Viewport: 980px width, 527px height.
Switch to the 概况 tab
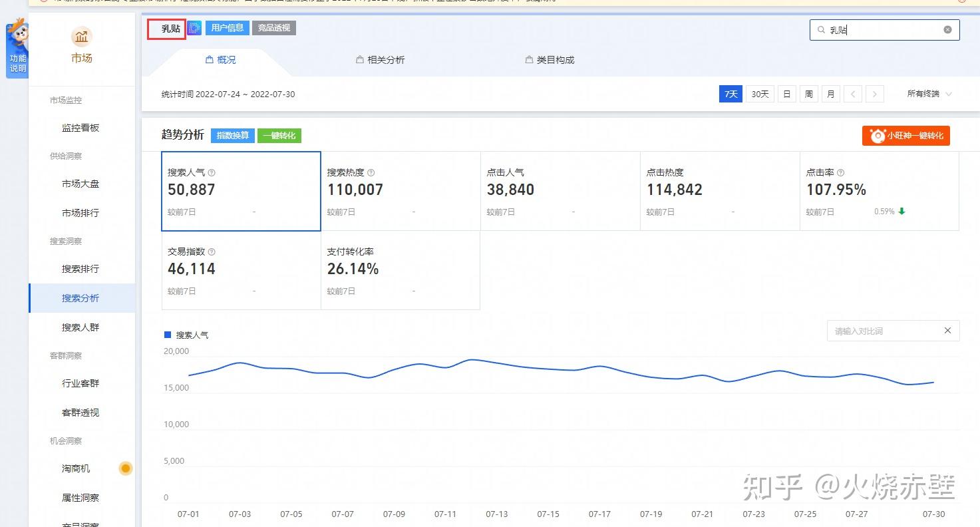221,60
